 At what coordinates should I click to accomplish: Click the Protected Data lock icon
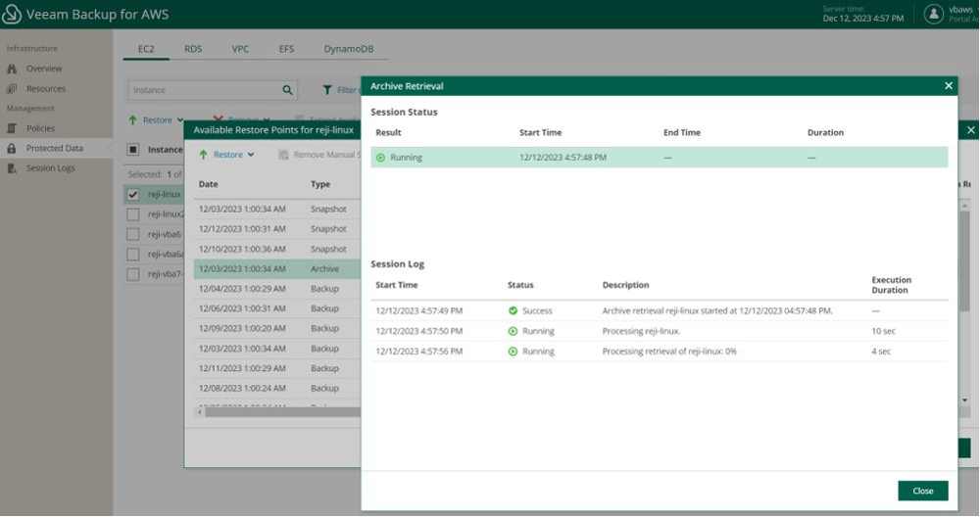[12, 148]
